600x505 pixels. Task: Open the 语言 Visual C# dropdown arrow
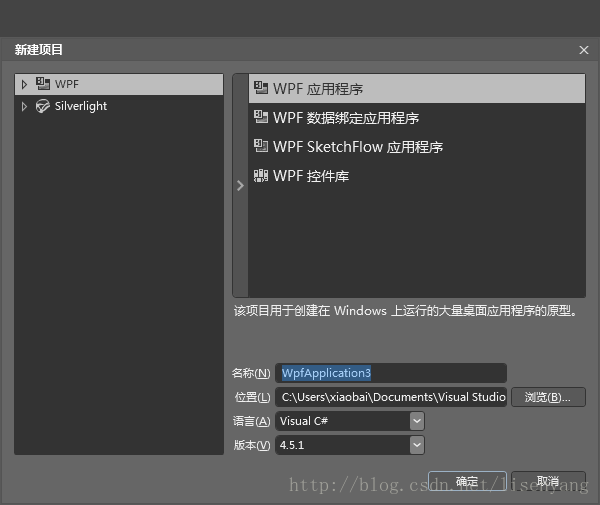point(417,421)
